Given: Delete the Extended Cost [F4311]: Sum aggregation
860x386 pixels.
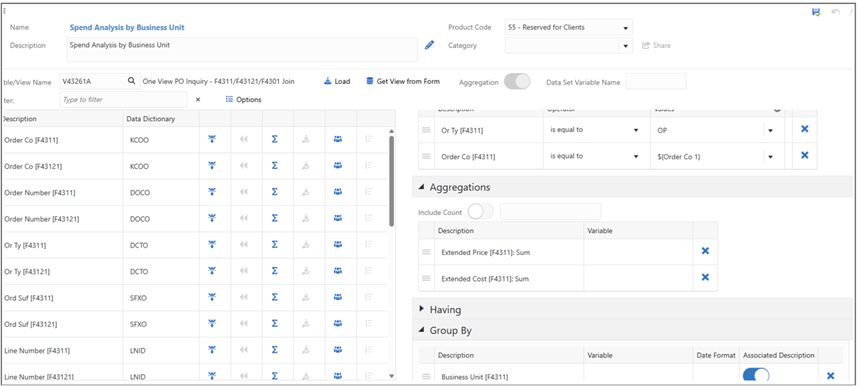Looking at the screenshot, I should tap(705, 277).
